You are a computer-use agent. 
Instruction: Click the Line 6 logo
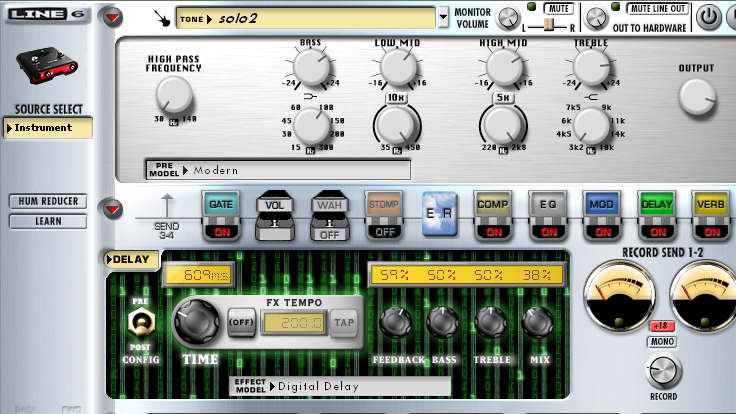[x=47, y=14]
